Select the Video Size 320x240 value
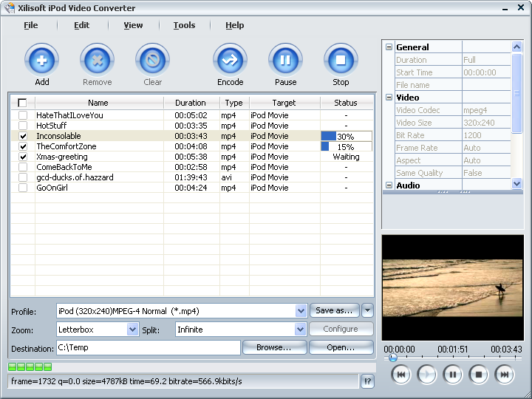The image size is (532, 399). coord(486,123)
